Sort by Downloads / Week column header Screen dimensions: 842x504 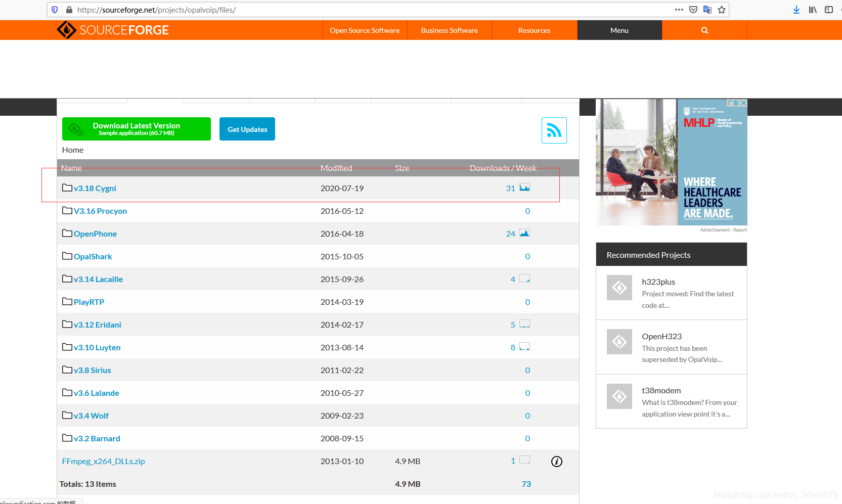503,168
